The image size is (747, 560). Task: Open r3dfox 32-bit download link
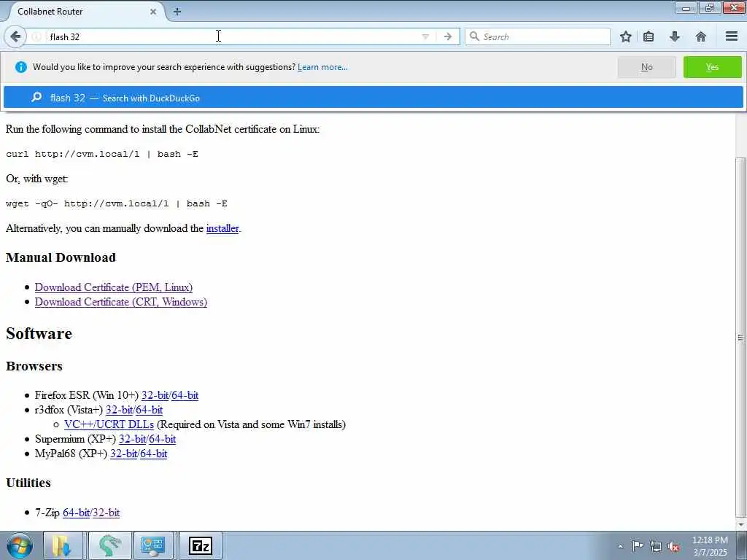[x=119, y=410]
